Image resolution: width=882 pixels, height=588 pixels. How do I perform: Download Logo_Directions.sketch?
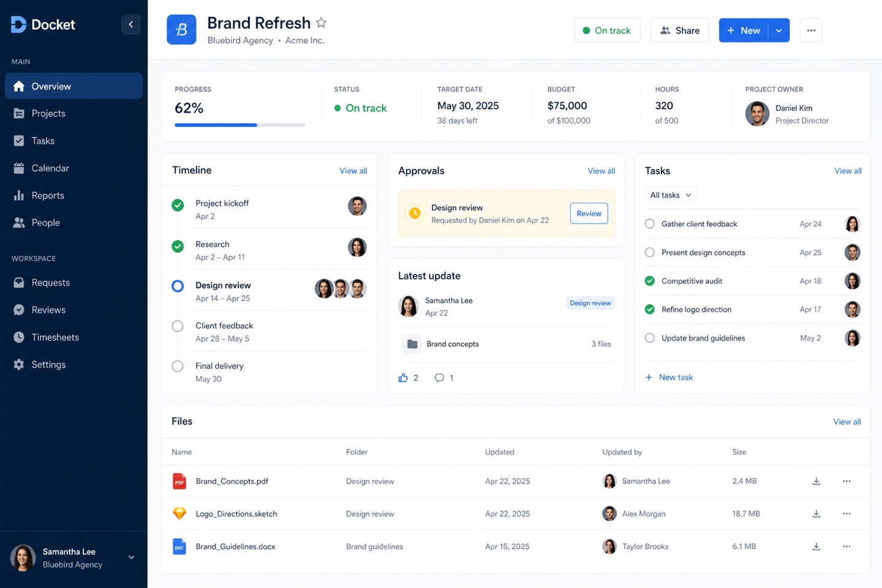tap(816, 514)
